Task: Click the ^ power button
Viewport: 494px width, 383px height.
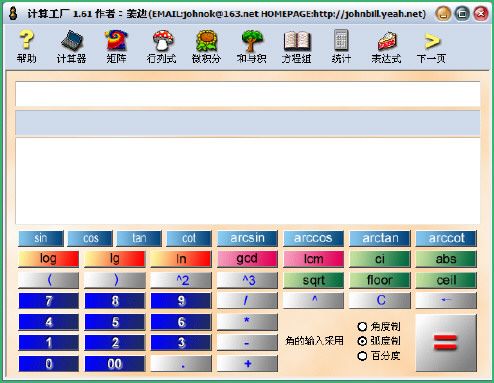Action: [x=313, y=301]
